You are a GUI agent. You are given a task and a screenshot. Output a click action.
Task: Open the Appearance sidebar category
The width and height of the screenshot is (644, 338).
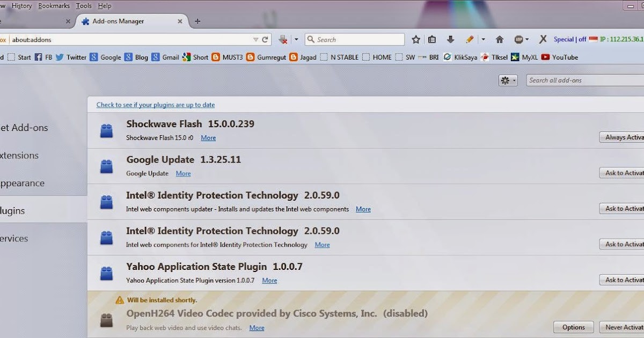click(x=22, y=183)
